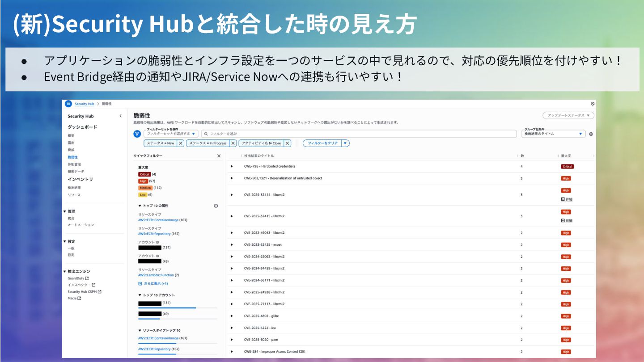This screenshot has width=644, height=362.
Task: Go to 脅威 in the sidebar
Action: tap(71, 150)
